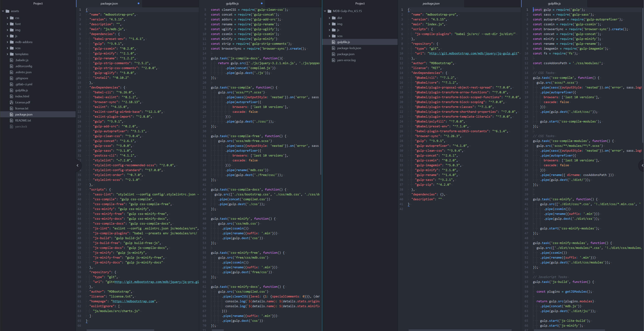This screenshot has height=331, width=644.
Task: Expand the css folder in left tree
Action: click(7, 18)
